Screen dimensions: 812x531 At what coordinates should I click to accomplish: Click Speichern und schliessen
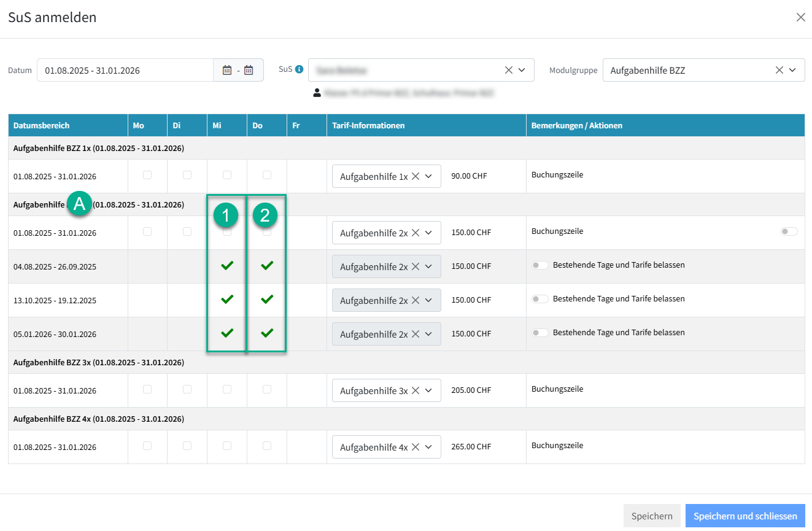click(744, 516)
